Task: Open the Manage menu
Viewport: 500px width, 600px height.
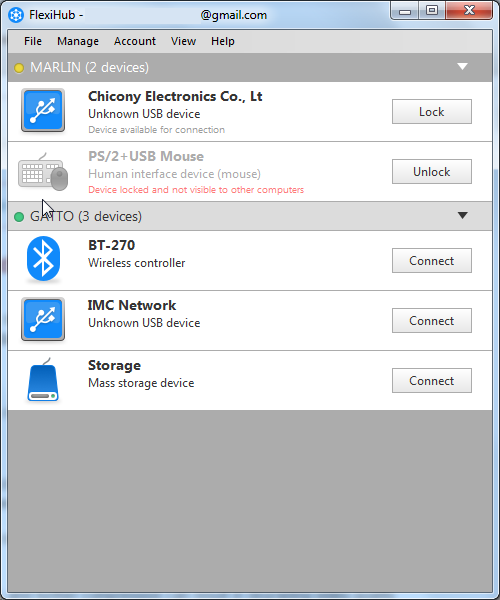Action: pyautogui.click(x=78, y=41)
